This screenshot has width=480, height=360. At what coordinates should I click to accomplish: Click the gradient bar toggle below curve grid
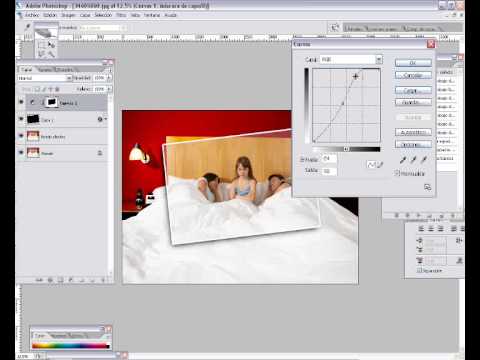tap(346, 149)
